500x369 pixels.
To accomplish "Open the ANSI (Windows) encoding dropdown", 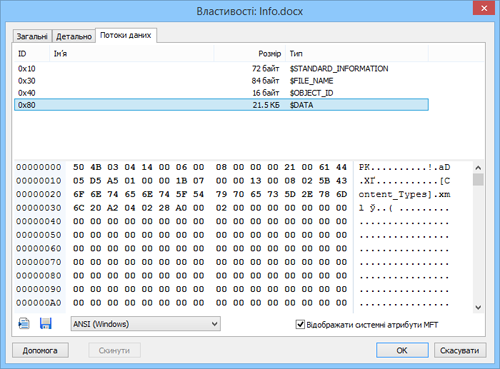I will (x=145, y=324).
